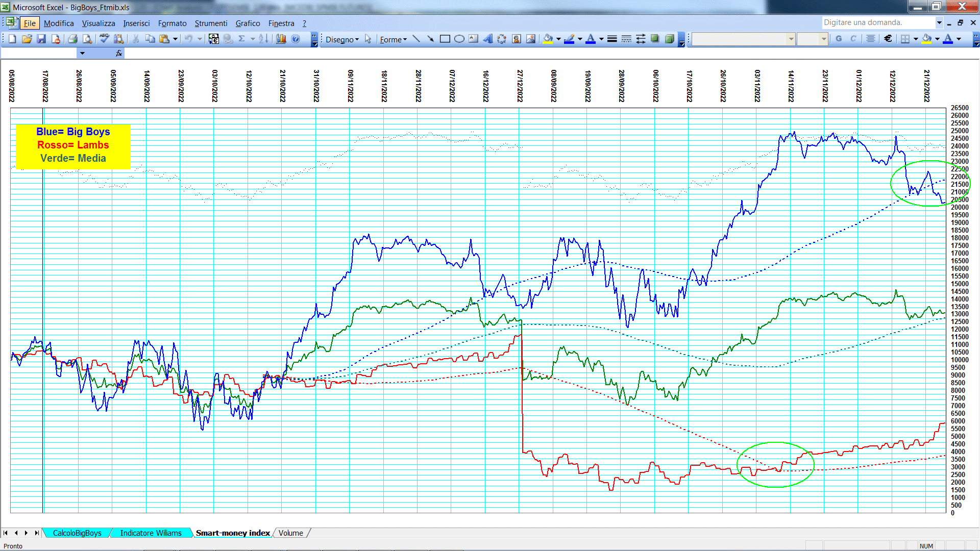Go to the first sheet tab arrow

[x=6, y=533]
